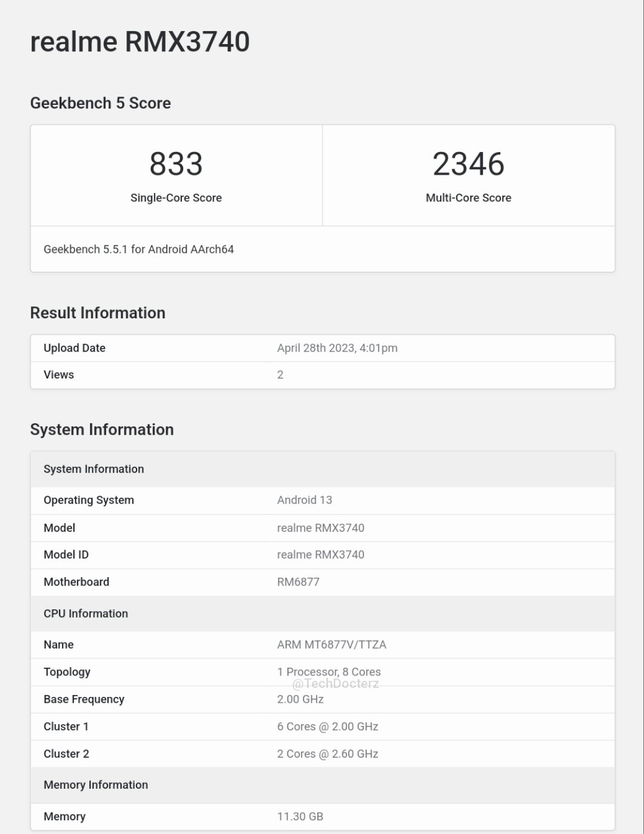The image size is (644, 834).
Task: Click the Model row label
Action: pos(59,528)
